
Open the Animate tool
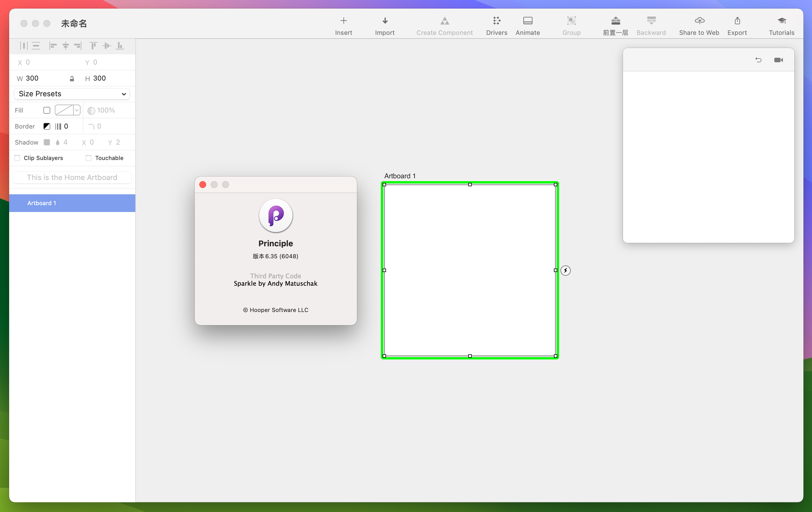click(527, 25)
